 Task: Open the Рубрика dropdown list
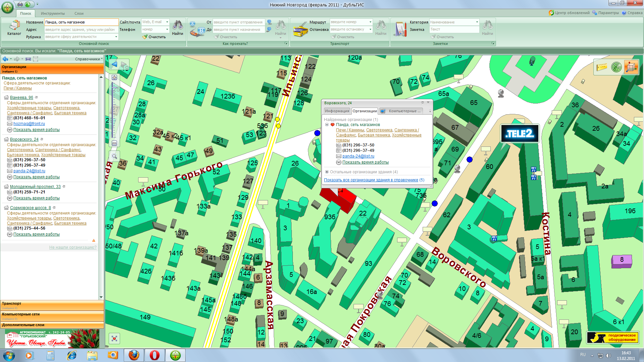pos(116,37)
